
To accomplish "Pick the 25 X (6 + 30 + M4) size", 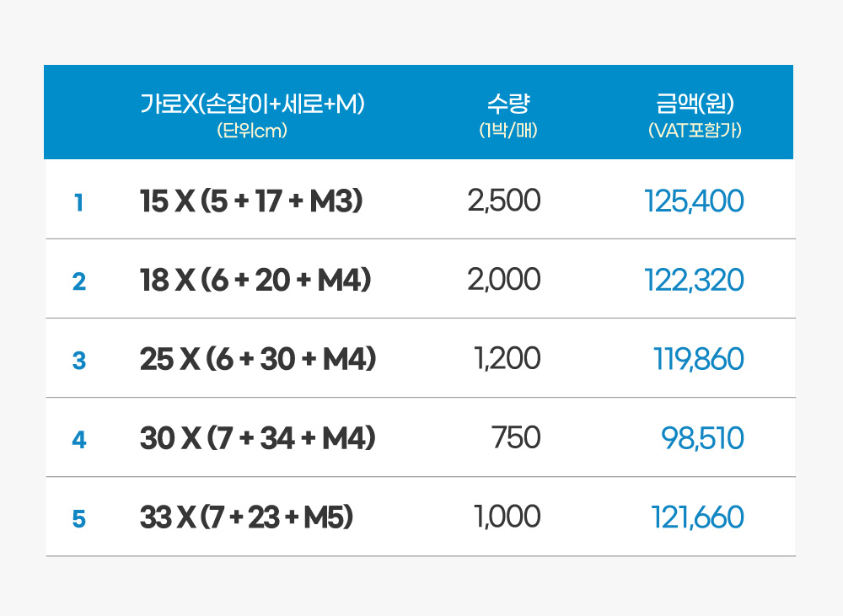I will coord(257,360).
